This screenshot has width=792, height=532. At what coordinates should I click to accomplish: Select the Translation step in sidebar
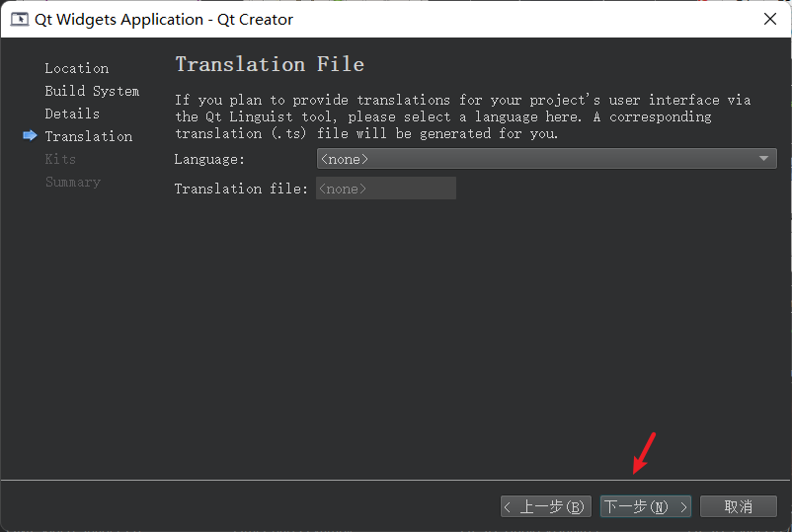[x=89, y=136]
